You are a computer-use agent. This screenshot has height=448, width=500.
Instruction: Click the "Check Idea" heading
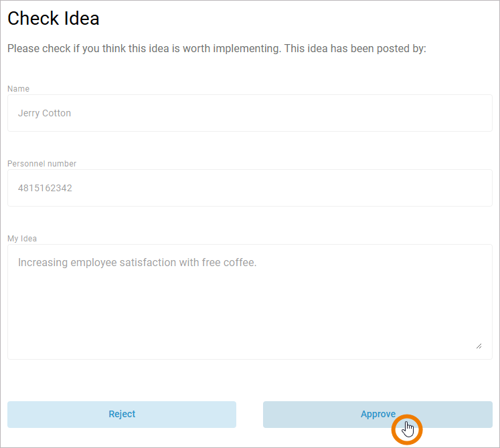(54, 19)
